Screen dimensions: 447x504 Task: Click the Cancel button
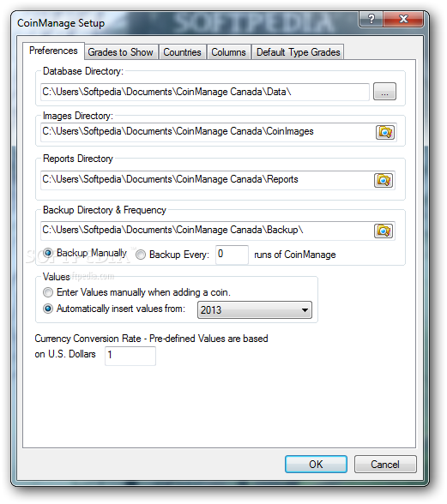385,465
